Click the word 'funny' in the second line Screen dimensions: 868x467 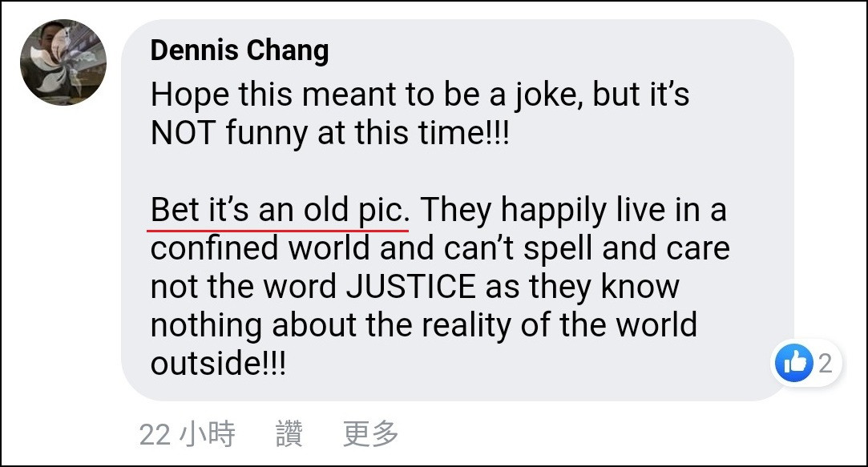(x=264, y=133)
